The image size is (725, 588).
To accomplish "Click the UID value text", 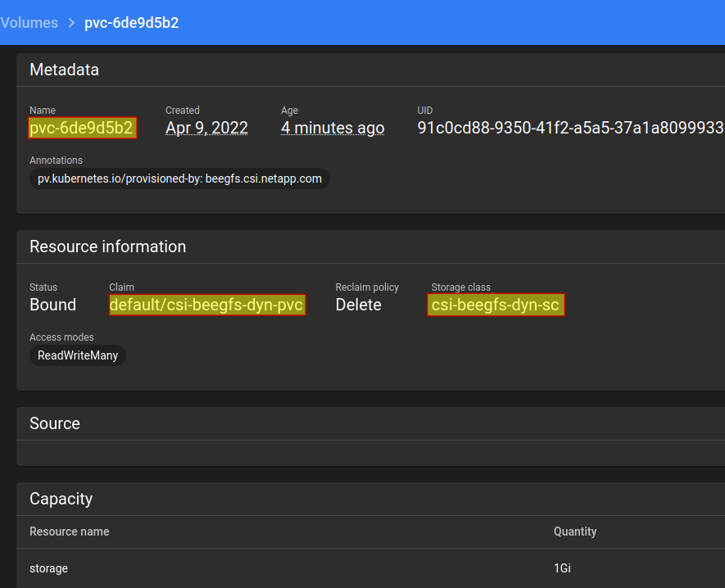I will click(570, 128).
